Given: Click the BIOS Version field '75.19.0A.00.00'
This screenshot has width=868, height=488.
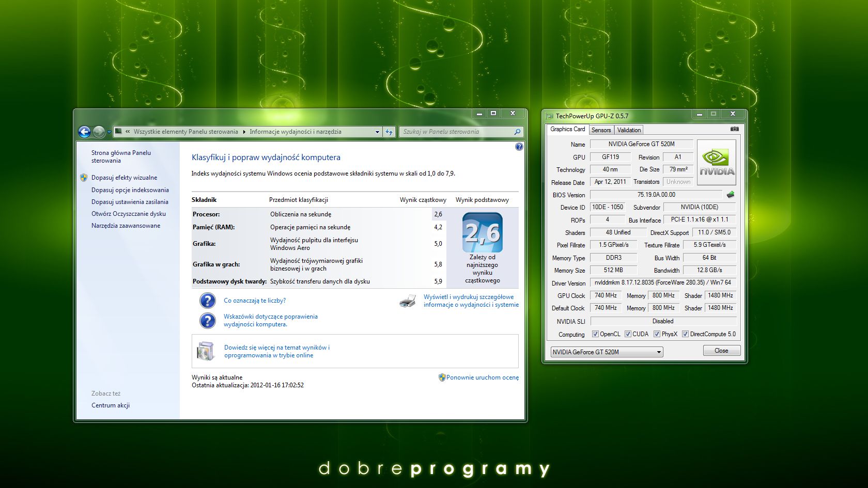Looking at the screenshot, I should pos(656,195).
